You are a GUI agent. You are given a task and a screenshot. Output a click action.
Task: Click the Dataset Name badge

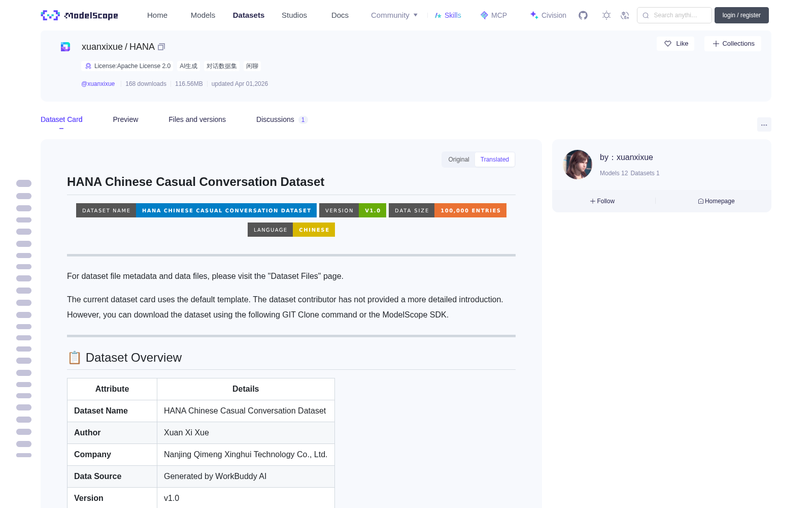[x=196, y=210]
